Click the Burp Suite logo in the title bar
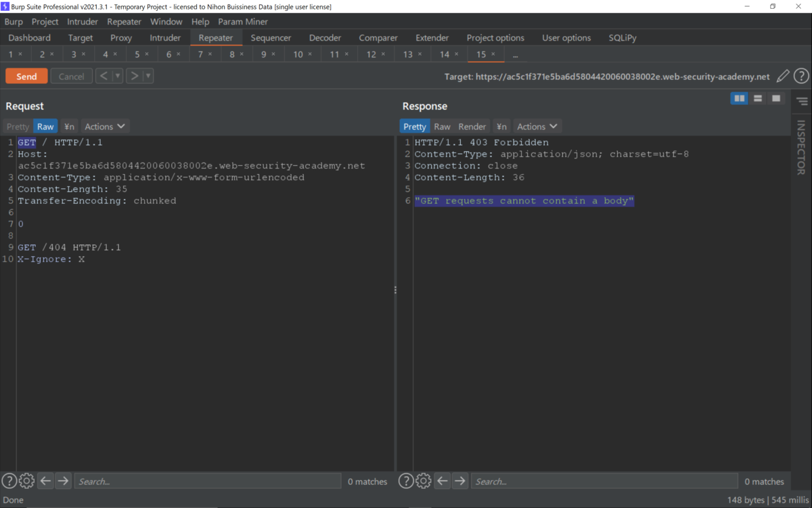Screen dimensions: 812x508 [x=5, y=6]
